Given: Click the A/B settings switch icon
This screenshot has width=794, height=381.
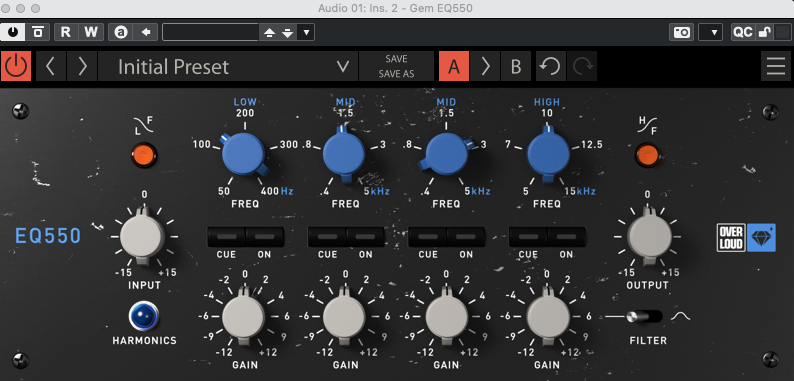Looking at the screenshot, I should click(x=121, y=32).
